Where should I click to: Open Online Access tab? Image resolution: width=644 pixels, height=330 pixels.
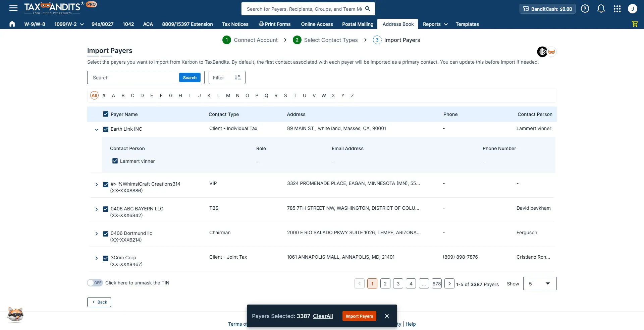click(x=317, y=24)
